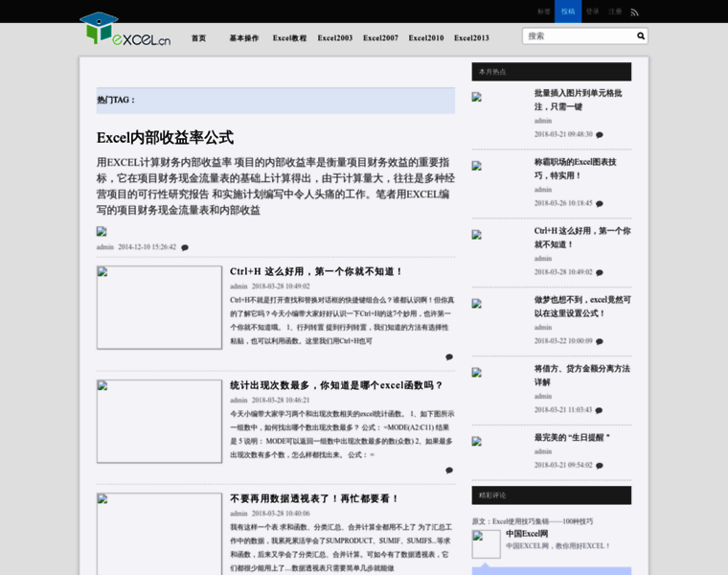Click the 精彩评论 sidebar header
728x575 pixels.
[552, 495]
